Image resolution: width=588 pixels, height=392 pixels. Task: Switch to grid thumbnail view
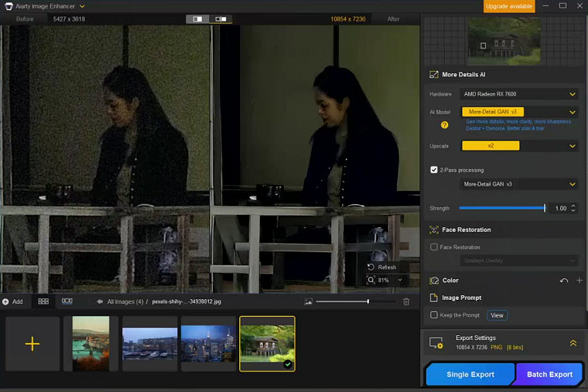click(44, 301)
